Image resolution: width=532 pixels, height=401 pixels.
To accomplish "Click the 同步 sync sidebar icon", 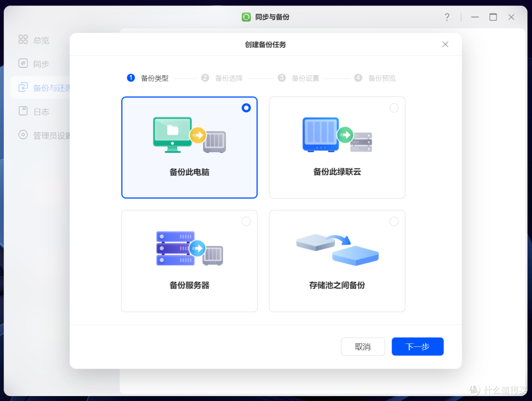I will click(x=23, y=63).
